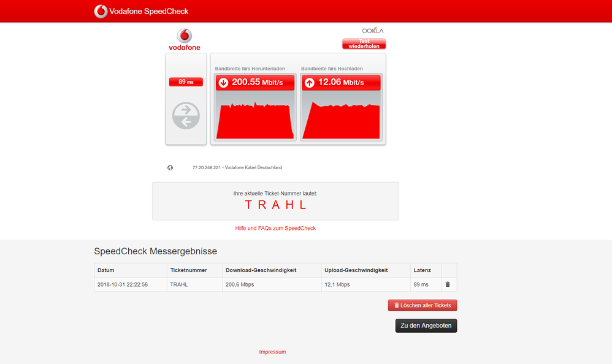
Task: Open the Impressum link
Action: (x=272, y=352)
